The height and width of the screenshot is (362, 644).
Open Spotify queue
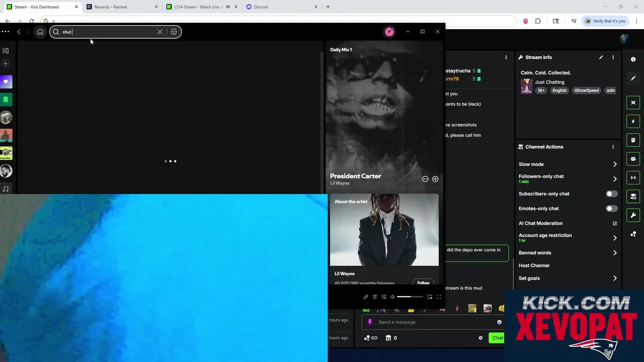[x=375, y=297]
